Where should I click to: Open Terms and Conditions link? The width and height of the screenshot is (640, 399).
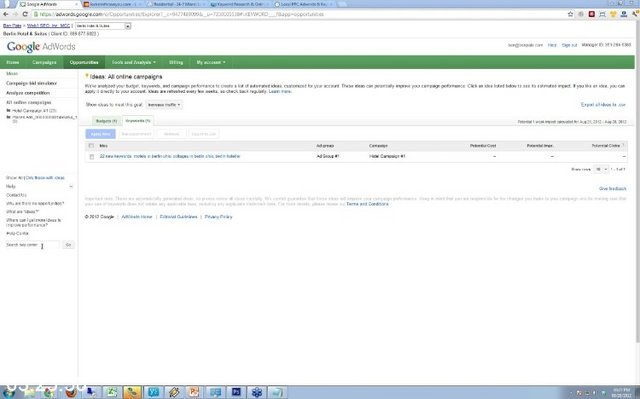(x=367, y=204)
